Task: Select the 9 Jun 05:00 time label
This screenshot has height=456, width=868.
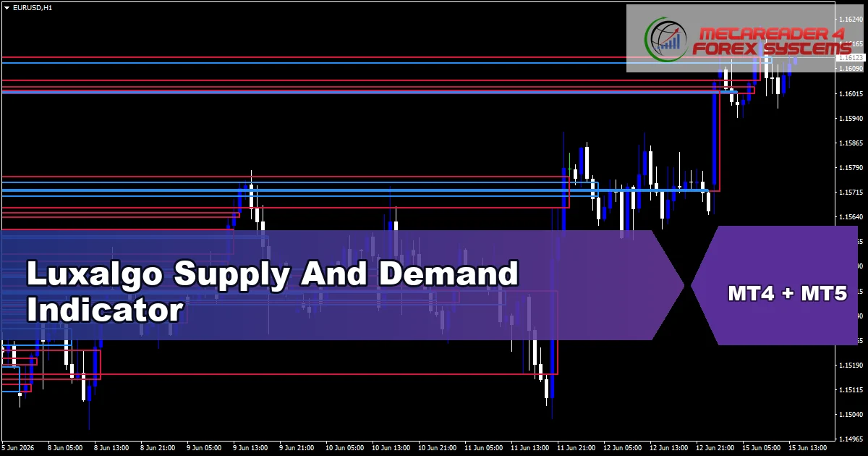Action: tap(203, 447)
